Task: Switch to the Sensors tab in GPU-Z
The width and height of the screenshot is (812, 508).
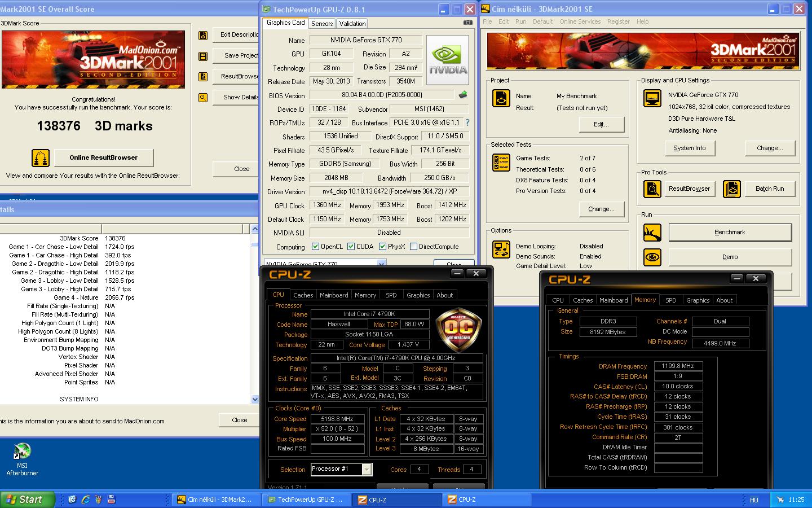Action: (x=321, y=24)
